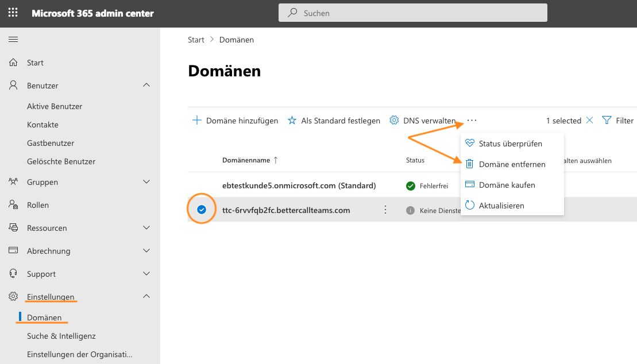The width and height of the screenshot is (637, 364).
Task: Expand the Ressourcen section chevron
Action: pos(146,227)
